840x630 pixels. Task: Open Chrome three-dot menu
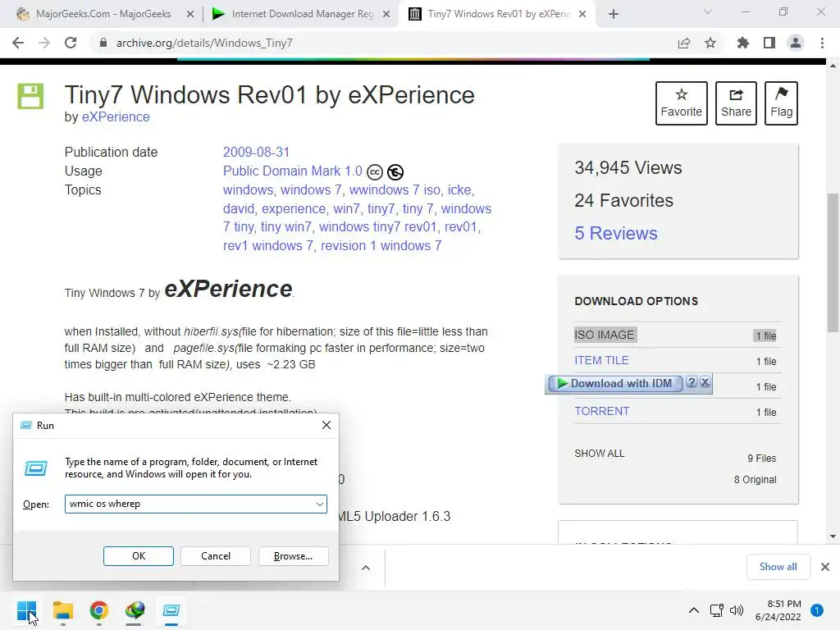tap(822, 43)
